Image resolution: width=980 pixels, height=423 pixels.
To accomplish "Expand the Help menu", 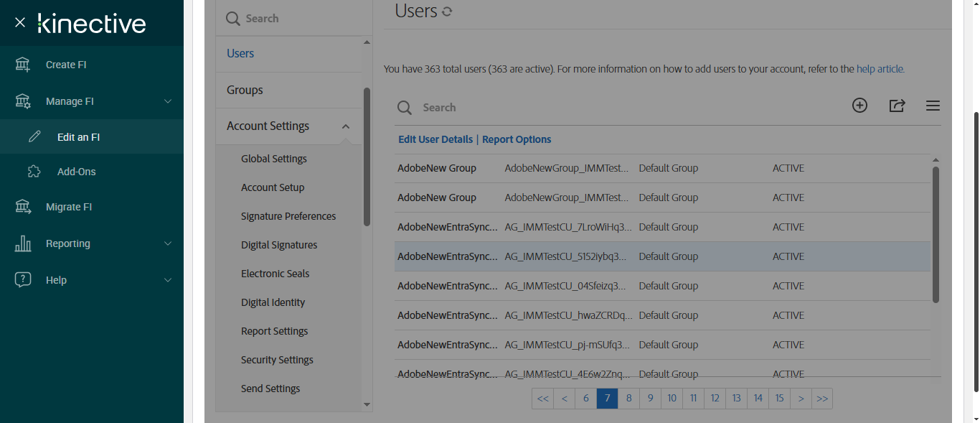I will click(x=168, y=280).
